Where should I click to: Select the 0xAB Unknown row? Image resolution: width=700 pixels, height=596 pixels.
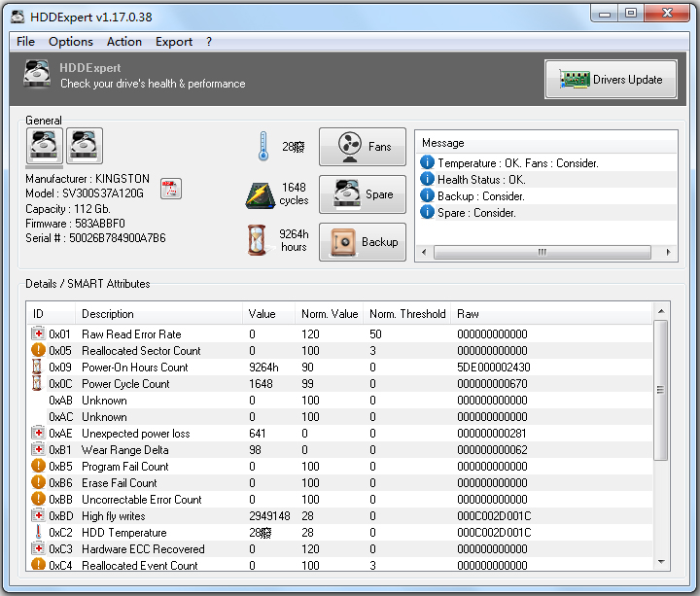click(339, 400)
